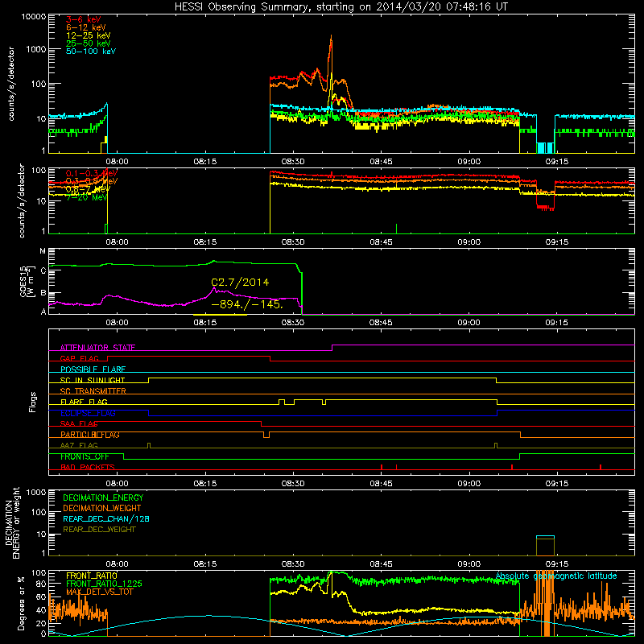Click the green FRONT_RATIO_1225 legend label
644x644 pixels.
pos(104,584)
